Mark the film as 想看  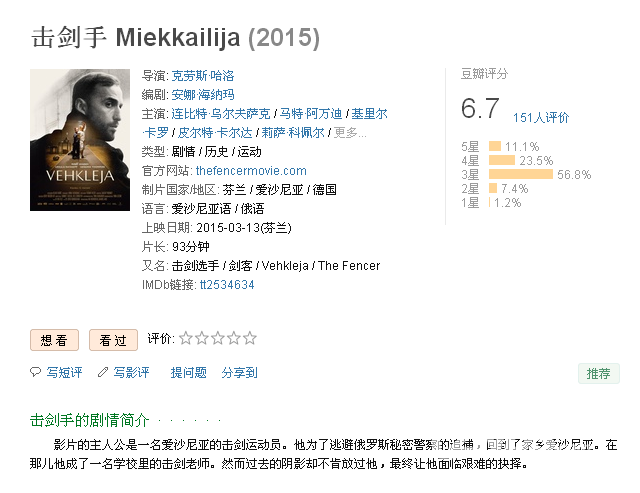[54, 340]
